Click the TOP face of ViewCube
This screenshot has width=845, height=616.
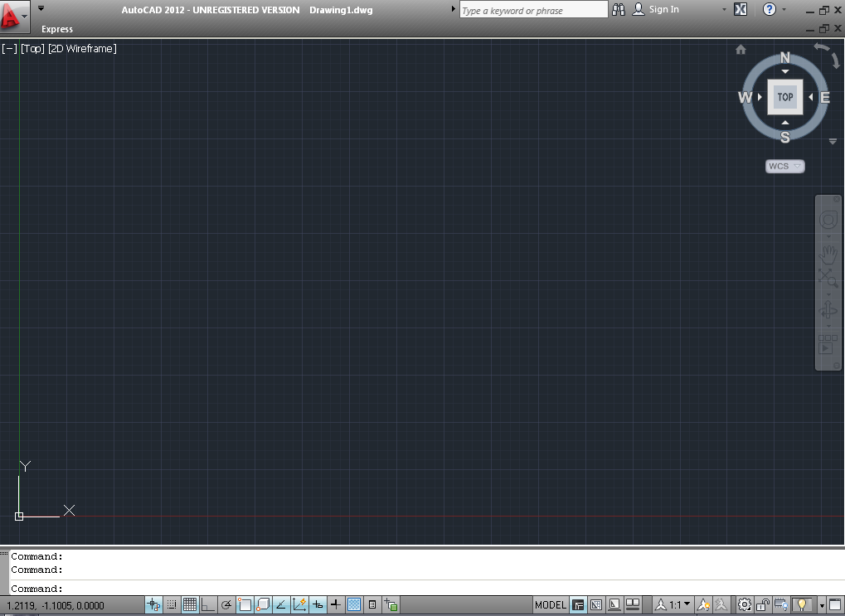coord(785,97)
